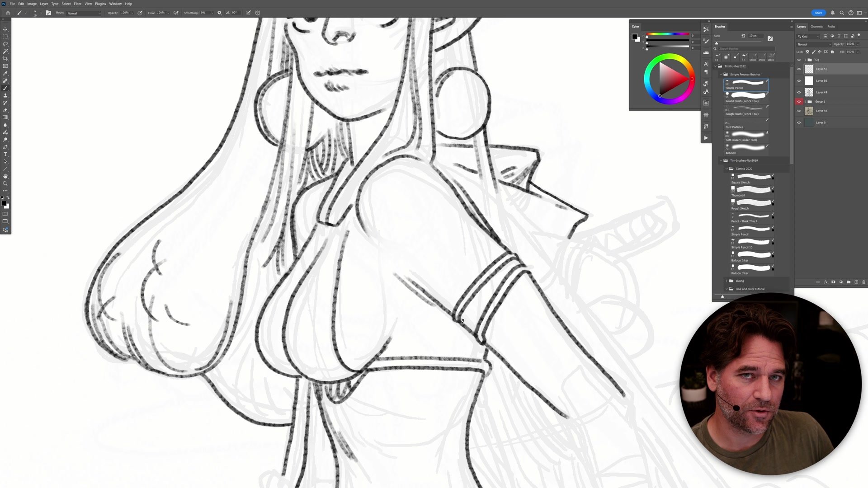Click the symmetry butterfly icon

[258, 13]
